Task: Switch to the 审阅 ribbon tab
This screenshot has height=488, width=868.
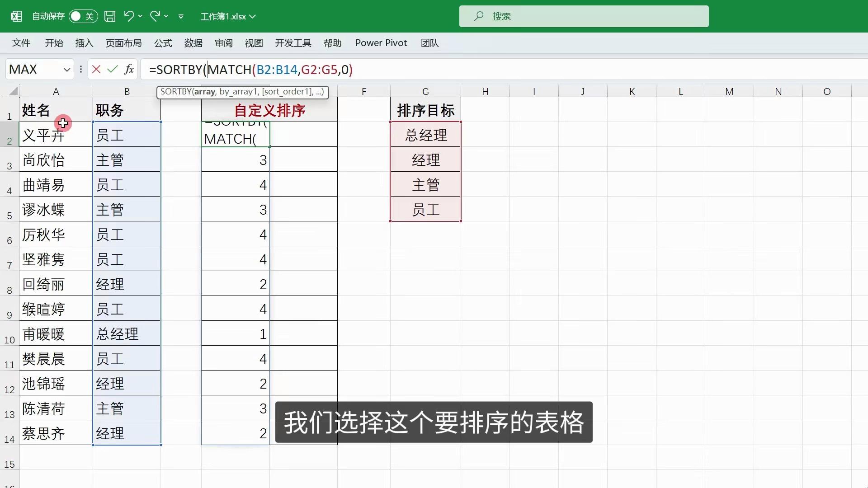Action: (224, 43)
